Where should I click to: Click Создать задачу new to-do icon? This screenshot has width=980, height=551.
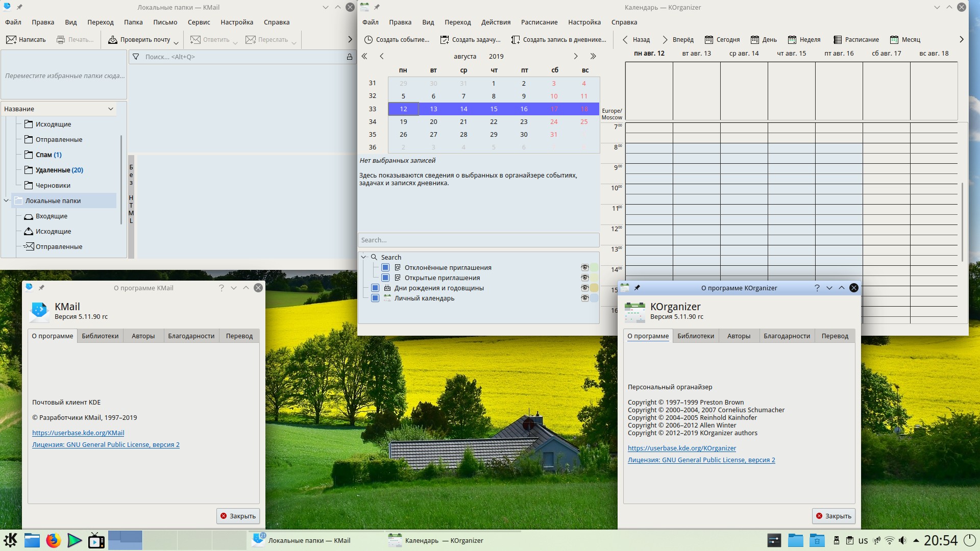click(x=444, y=40)
